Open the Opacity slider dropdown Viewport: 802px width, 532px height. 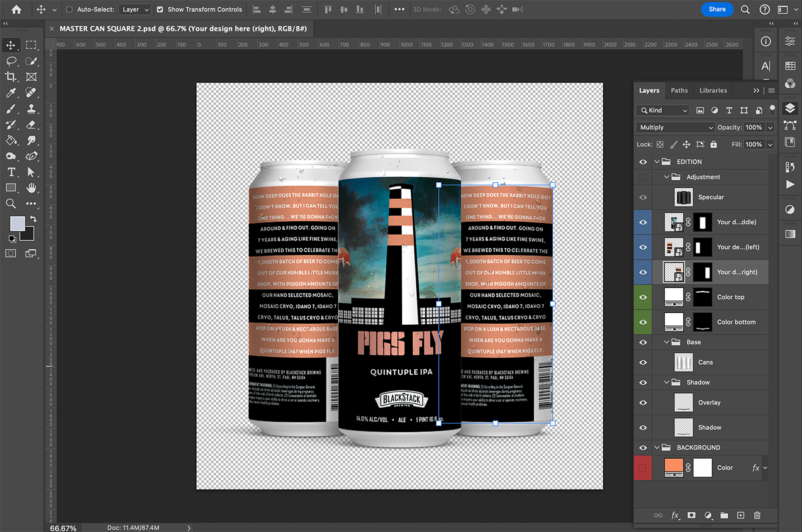pos(770,127)
